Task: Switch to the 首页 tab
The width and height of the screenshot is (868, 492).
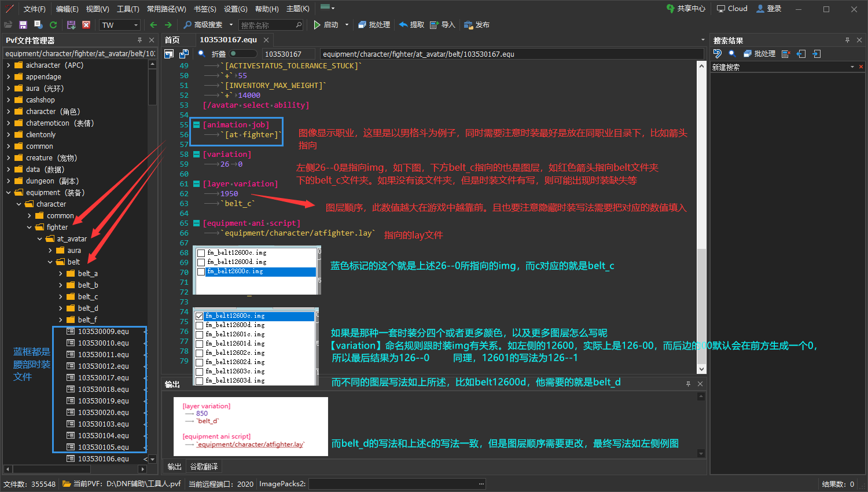Action: [x=172, y=40]
